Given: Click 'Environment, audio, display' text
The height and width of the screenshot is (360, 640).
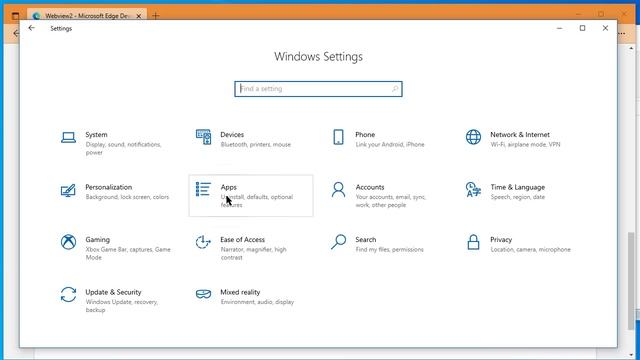Looking at the screenshot, I should coord(257,302).
